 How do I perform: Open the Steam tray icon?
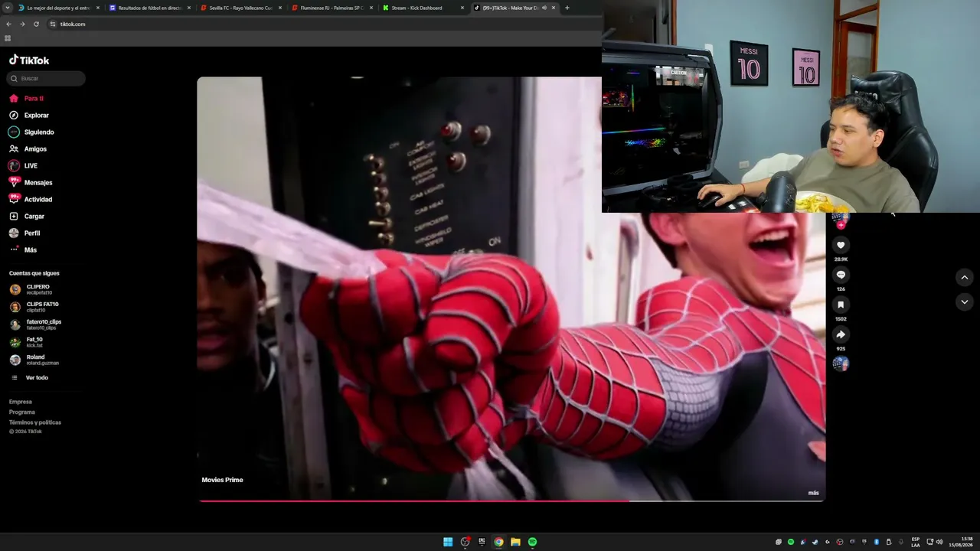point(815,542)
